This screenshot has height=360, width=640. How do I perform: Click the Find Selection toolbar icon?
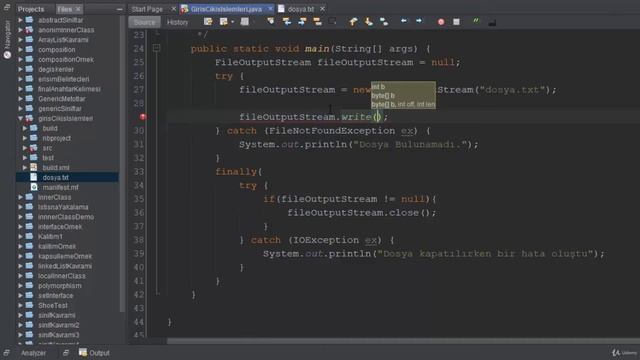(271, 22)
